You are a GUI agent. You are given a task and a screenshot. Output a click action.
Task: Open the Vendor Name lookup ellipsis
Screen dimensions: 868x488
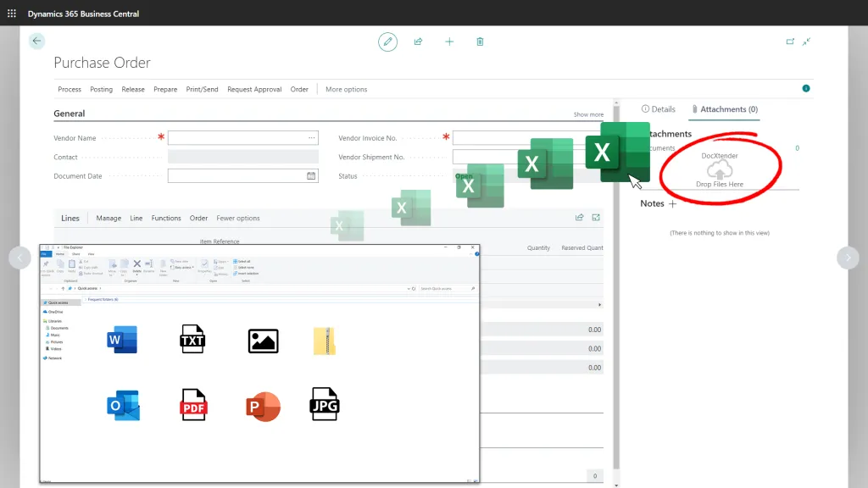pos(311,137)
